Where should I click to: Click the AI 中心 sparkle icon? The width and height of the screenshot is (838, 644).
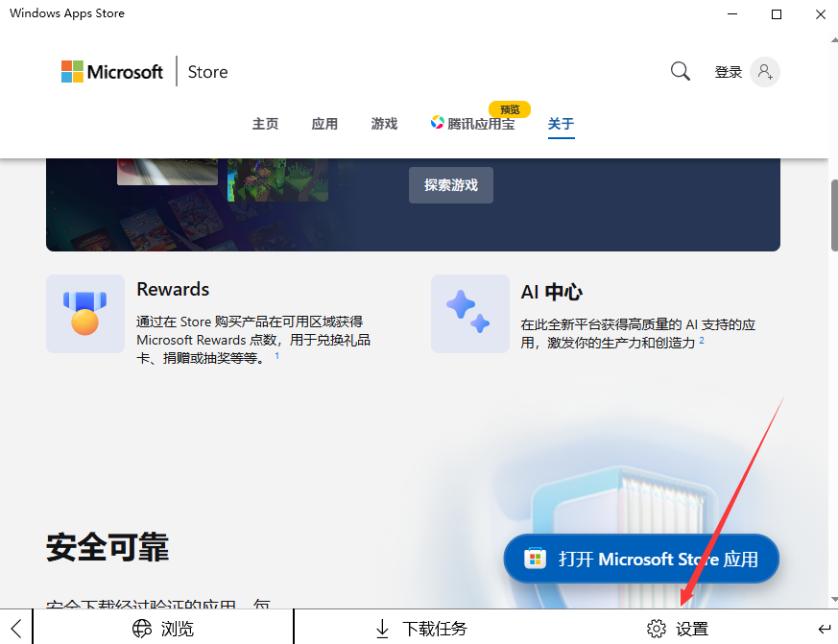click(x=469, y=314)
